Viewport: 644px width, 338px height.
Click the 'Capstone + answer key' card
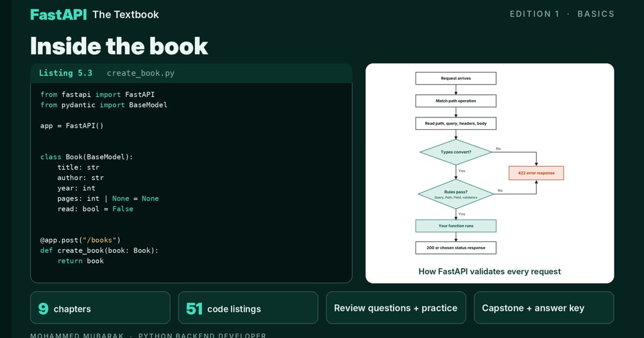click(544, 308)
